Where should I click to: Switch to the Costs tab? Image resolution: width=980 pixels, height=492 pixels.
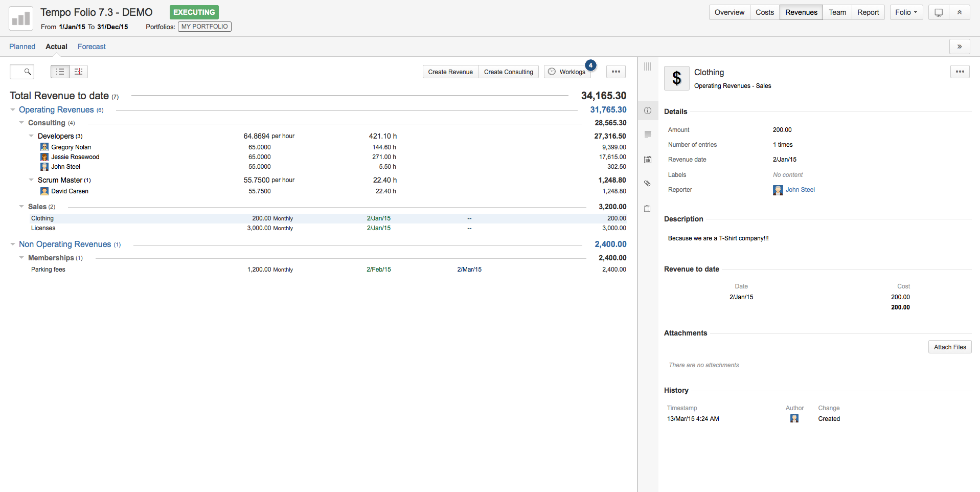764,12
